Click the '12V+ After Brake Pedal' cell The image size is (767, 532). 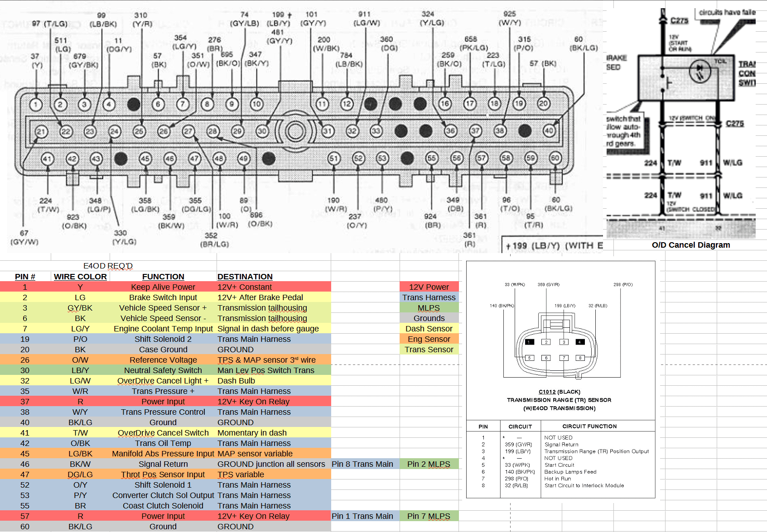pos(274,297)
